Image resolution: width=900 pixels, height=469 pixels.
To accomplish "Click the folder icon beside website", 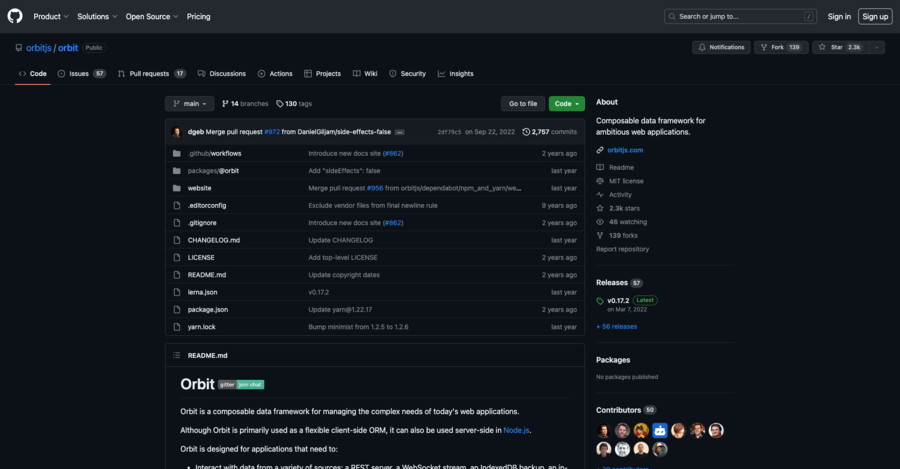I will (x=177, y=188).
